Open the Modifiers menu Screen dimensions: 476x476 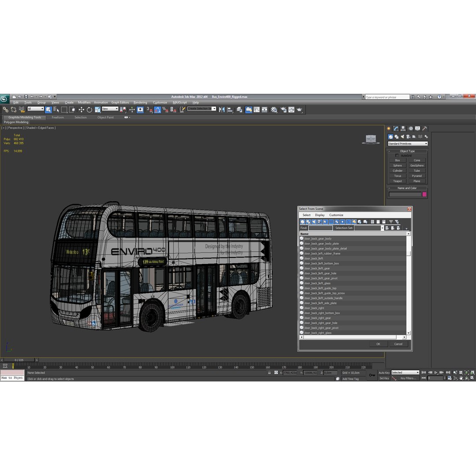[84, 103]
